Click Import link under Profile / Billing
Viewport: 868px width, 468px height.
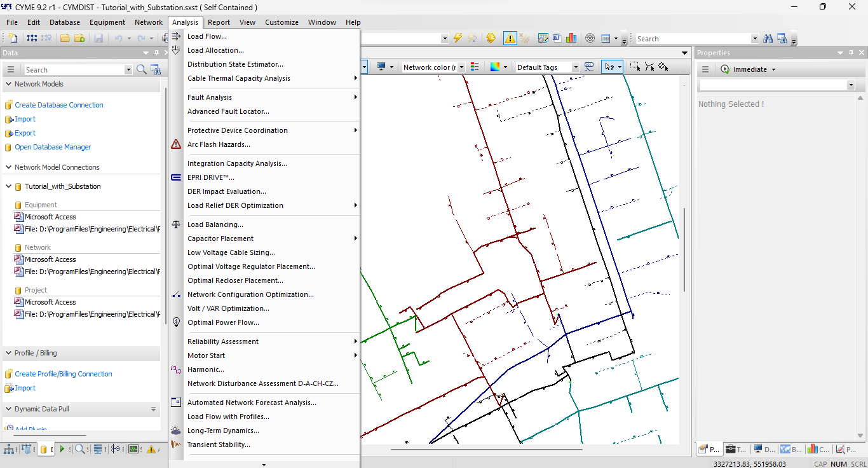[25, 388]
